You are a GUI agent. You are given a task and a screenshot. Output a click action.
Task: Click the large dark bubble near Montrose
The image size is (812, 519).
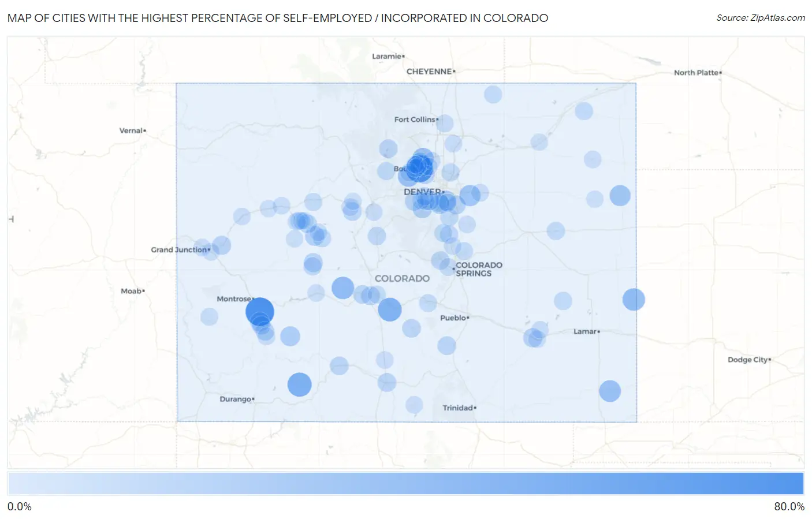(x=259, y=311)
